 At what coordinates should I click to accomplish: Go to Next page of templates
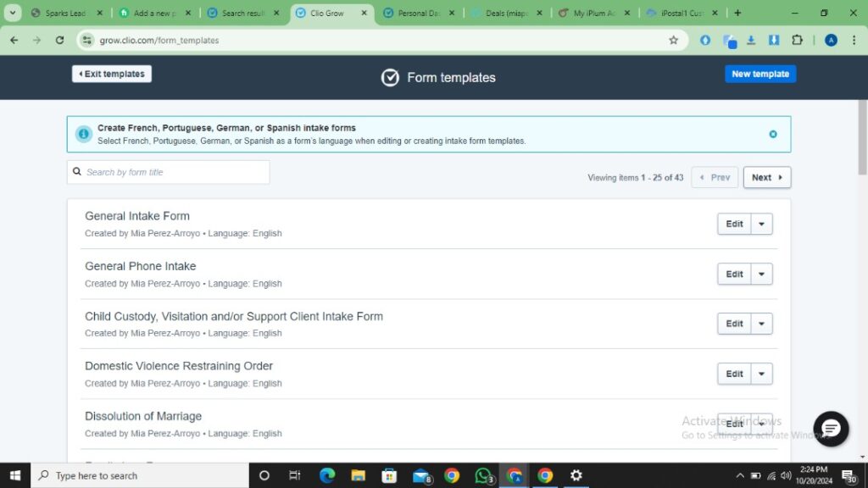[x=766, y=177]
